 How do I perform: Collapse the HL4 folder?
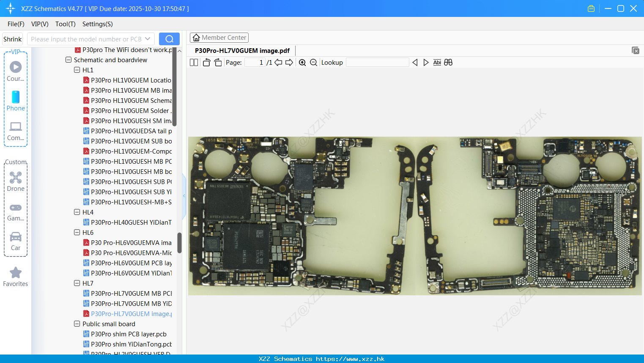pyautogui.click(x=77, y=212)
